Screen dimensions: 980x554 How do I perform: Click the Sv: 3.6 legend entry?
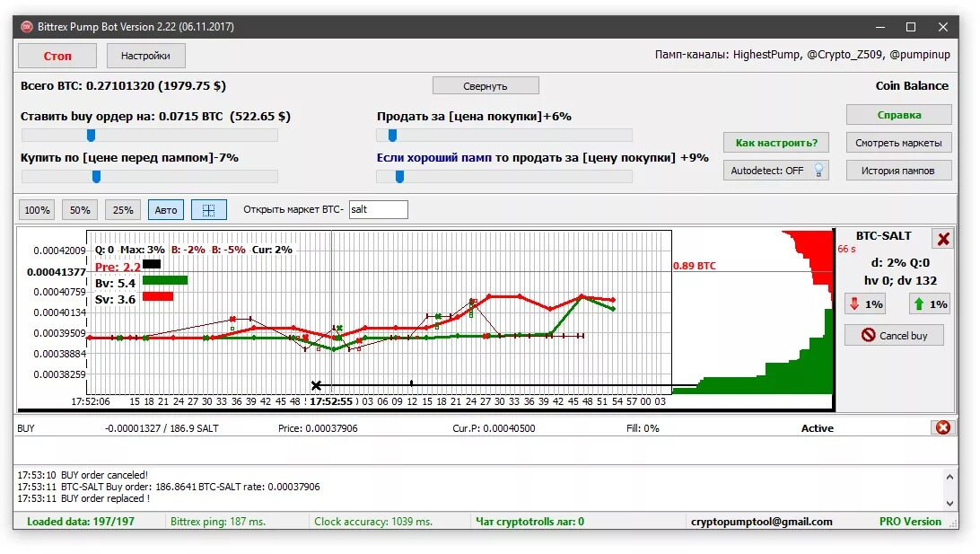pyautogui.click(x=115, y=300)
